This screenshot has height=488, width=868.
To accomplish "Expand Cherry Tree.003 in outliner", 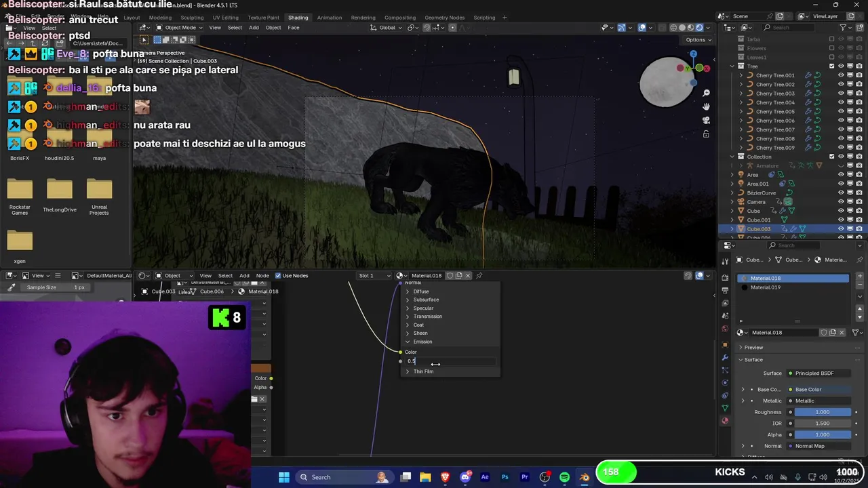I will tap(741, 94).
